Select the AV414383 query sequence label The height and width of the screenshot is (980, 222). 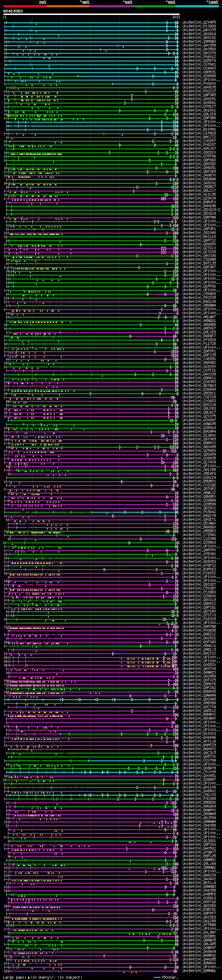pos(13,11)
